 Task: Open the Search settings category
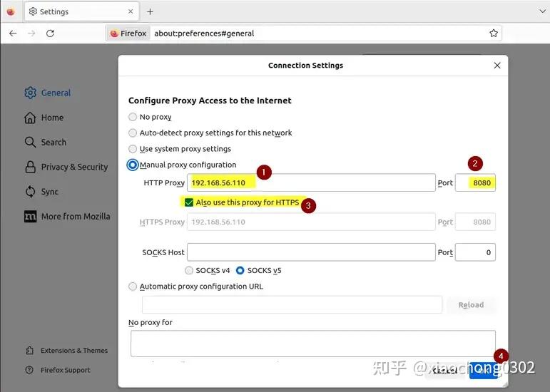45,143
